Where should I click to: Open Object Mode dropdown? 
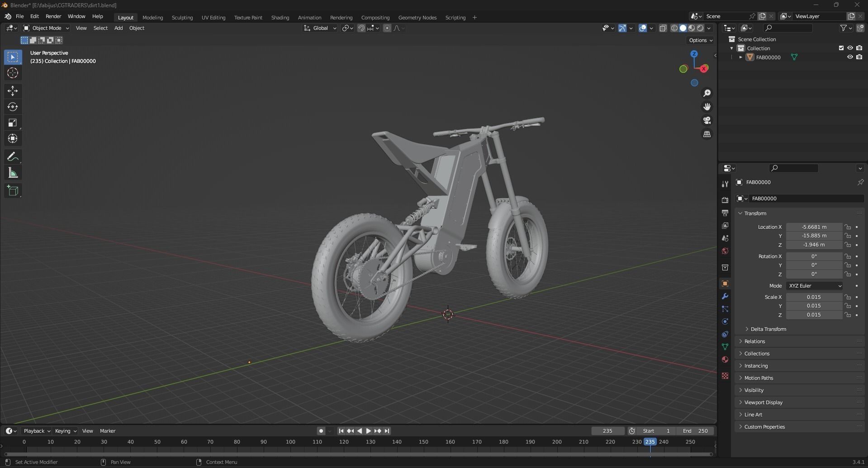click(x=46, y=28)
